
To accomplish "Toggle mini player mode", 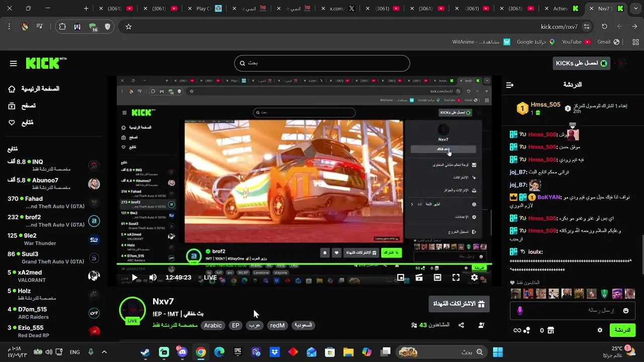I will tap(400, 278).
